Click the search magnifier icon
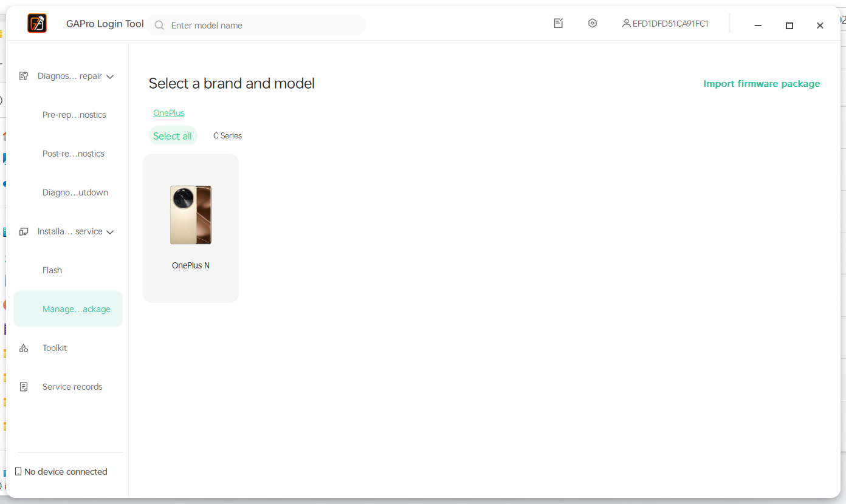Viewport: 846px width, 504px height. tap(159, 25)
